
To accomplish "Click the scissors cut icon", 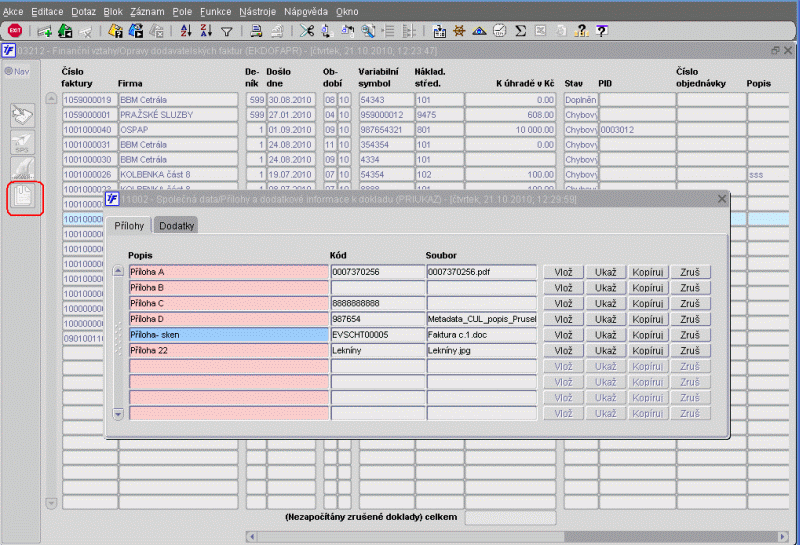I will pyautogui.click(x=306, y=32).
